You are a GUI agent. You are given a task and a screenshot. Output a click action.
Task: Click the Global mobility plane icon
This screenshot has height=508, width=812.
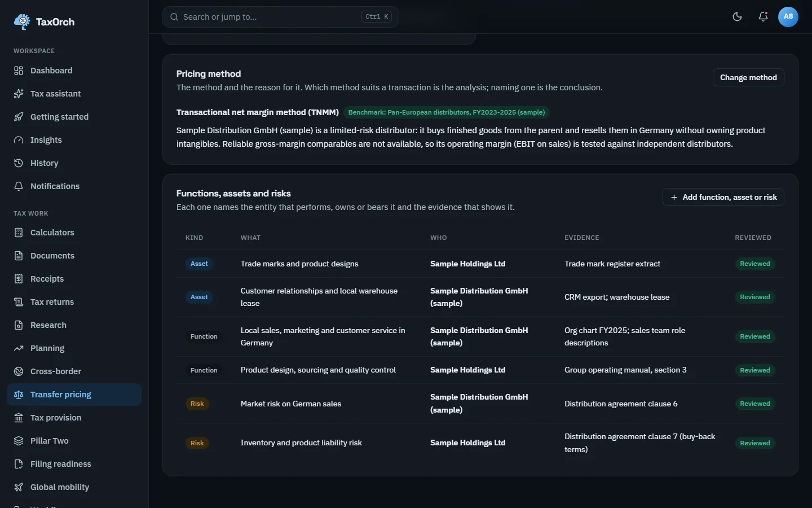point(19,487)
